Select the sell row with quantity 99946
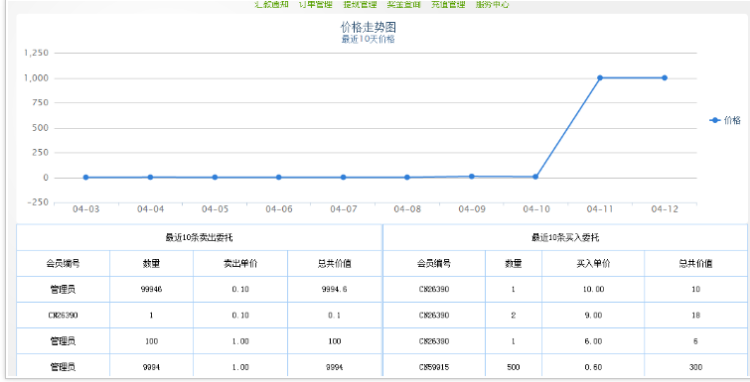Viewport: 750px width, 382px height. tap(199, 289)
